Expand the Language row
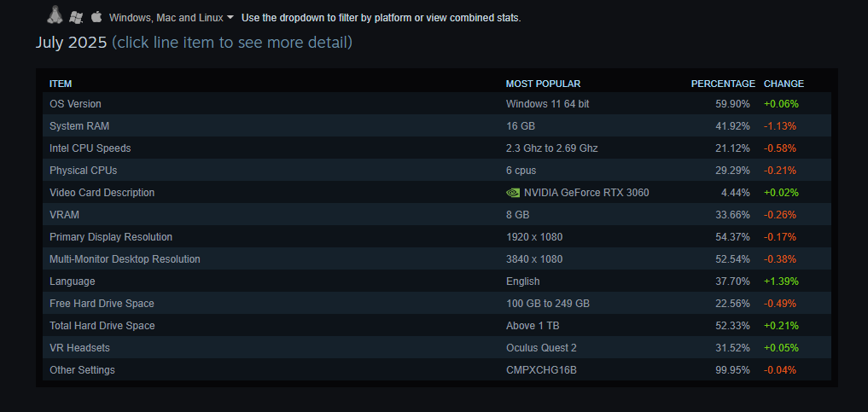 (x=437, y=281)
